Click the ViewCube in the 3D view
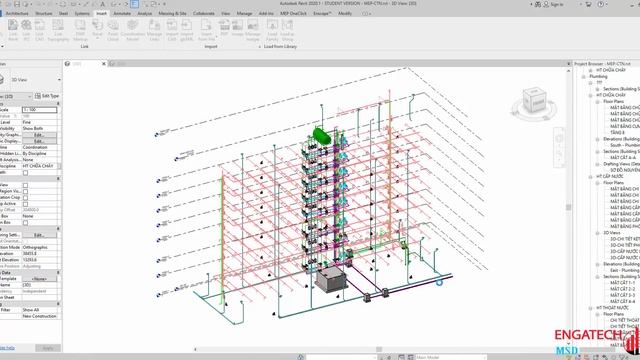Image resolution: width=640 pixels, height=360 pixels. 534,101
